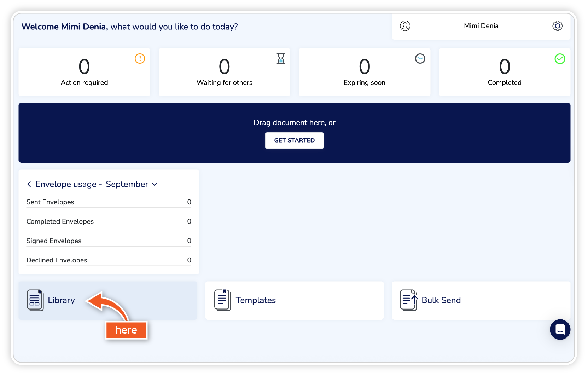
Task: Open the Completed status card
Action: 505,72
